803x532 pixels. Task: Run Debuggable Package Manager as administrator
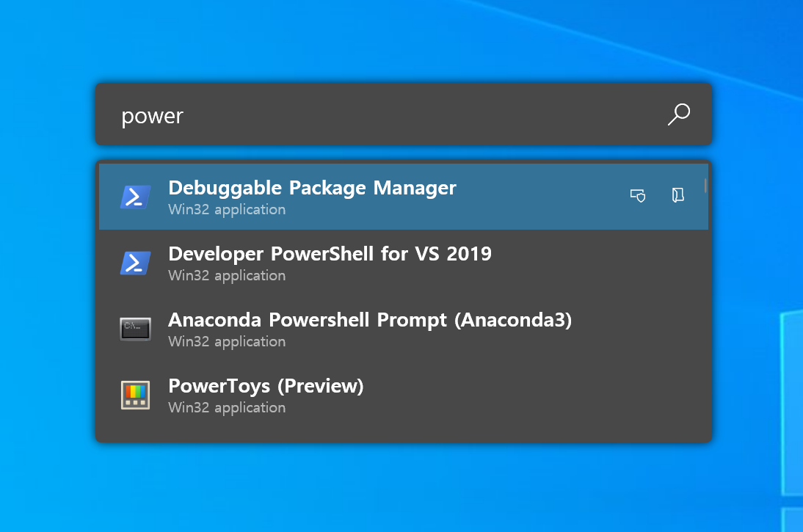637,196
